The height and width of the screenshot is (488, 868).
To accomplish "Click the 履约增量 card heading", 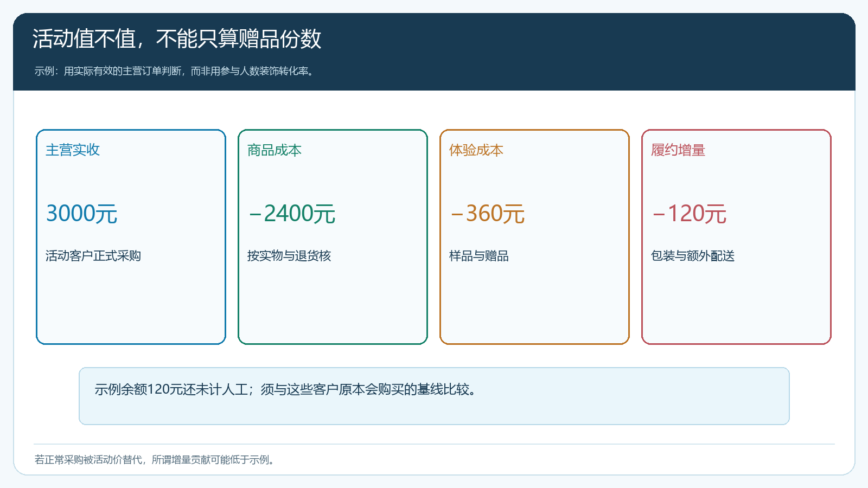I will (x=678, y=150).
